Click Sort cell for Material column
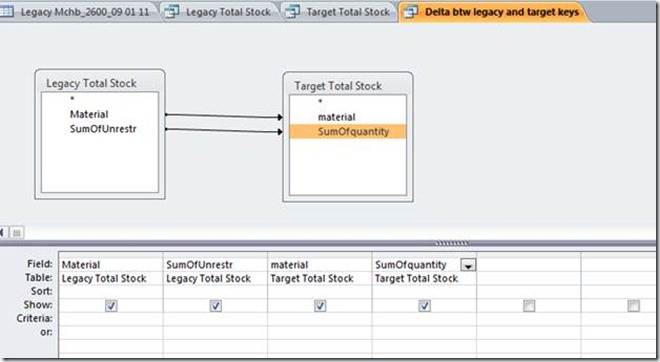Image resolution: width=660 pixels, height=362 pixels. click(111, 292)
